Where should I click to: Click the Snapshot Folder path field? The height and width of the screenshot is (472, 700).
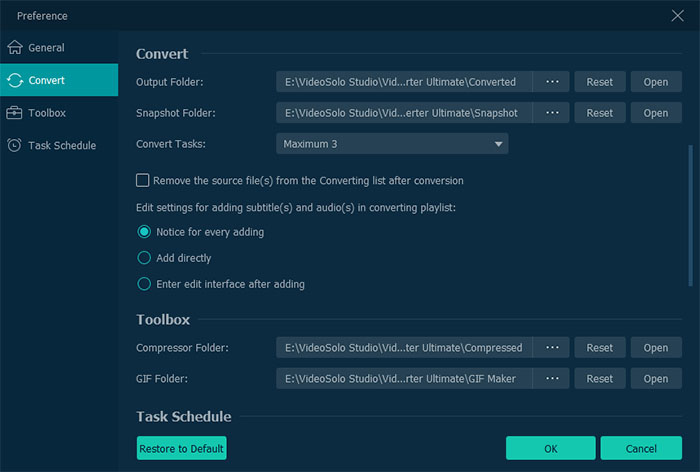[x=404, y=113]
